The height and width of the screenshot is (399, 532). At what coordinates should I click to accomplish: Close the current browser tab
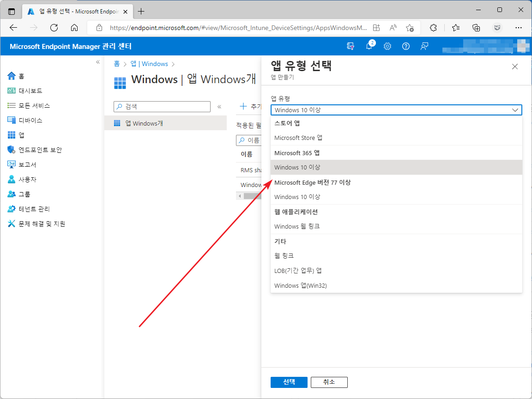125,12
